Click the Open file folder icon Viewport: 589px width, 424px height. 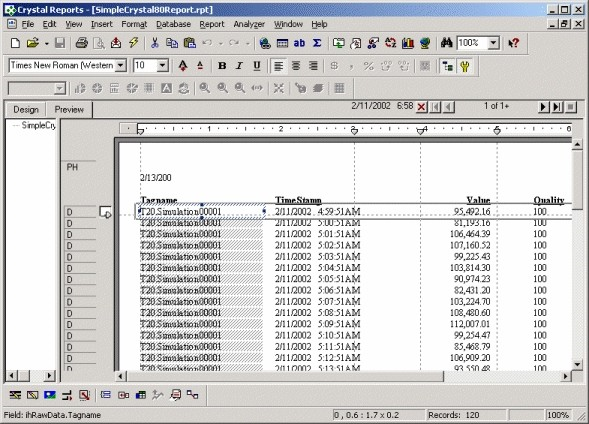33,43
